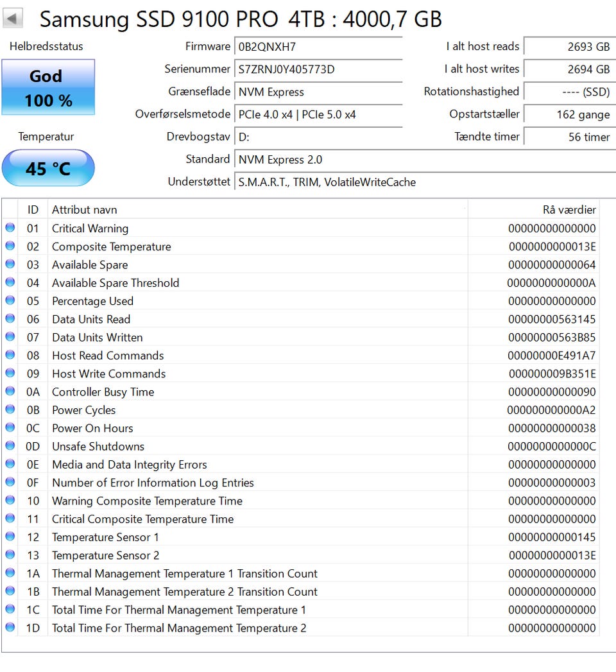Image resolution: width=616 pixels, height=672 pixels.
Task: Select the Percentage Used attribute name
Action: click(92, 301)
